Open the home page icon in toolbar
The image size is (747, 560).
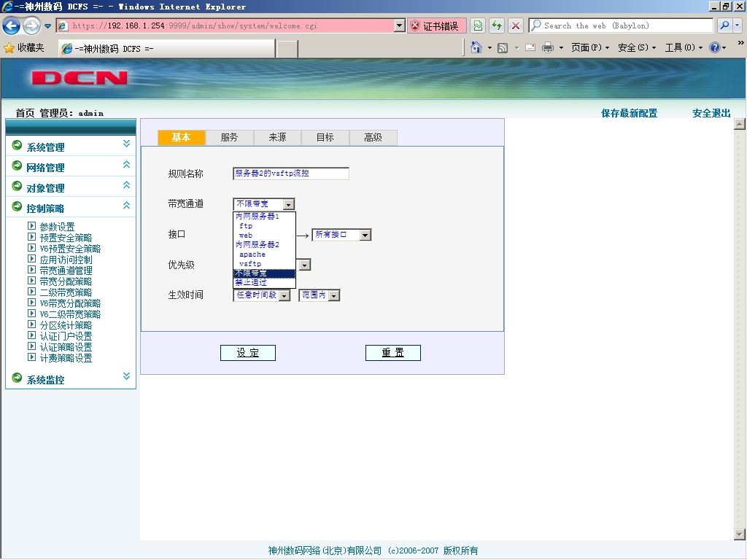[x=476, y=47]
